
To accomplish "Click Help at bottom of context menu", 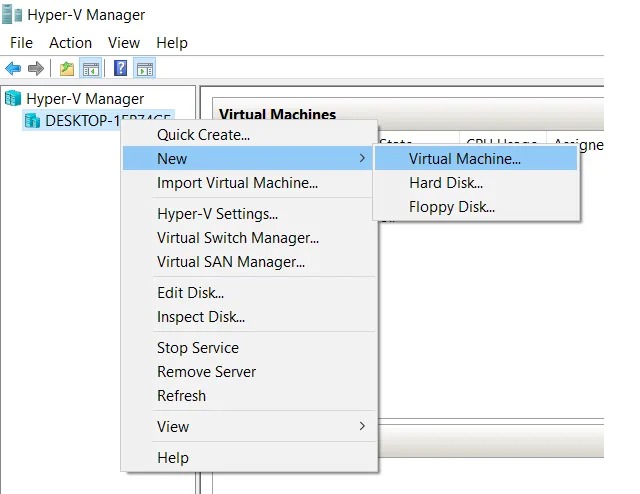I will 247,458.
